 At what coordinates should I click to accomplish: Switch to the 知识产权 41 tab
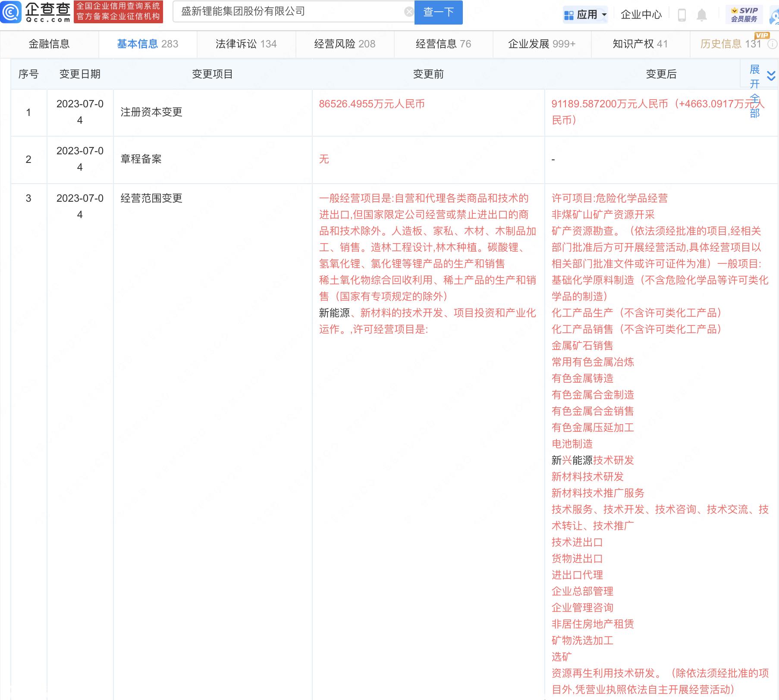pos(640,44)
